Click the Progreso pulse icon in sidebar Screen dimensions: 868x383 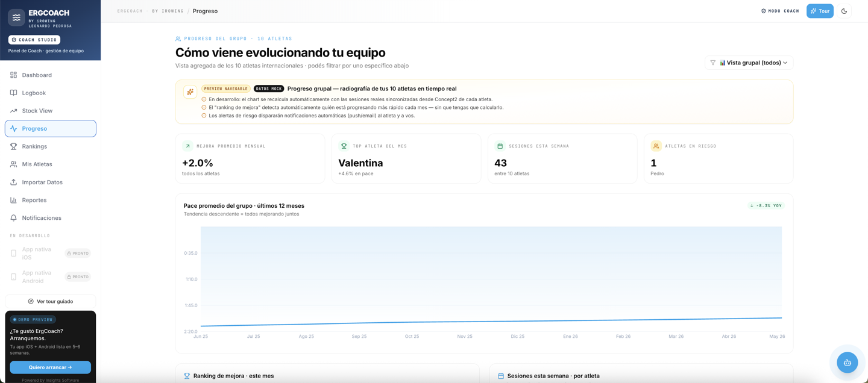pos(13,128)
